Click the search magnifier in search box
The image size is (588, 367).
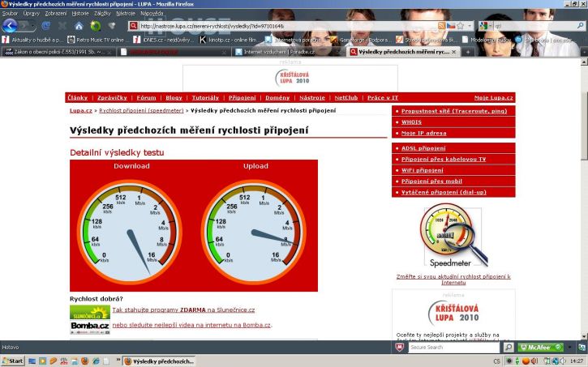click(580, 25)
